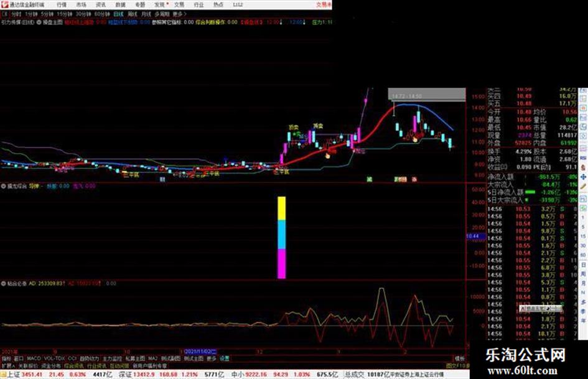
Task: Click the 中小 index value 9222.16
Action: tap(256, 375)
